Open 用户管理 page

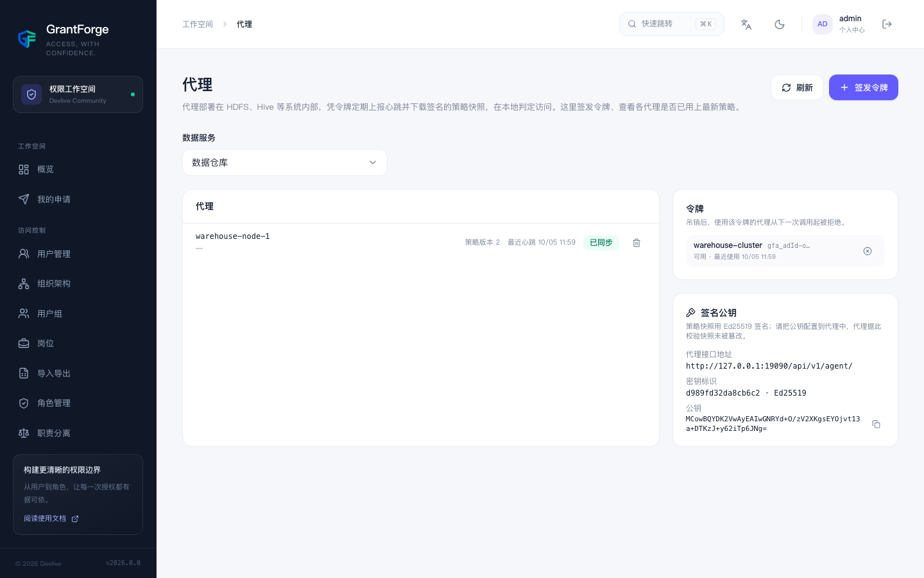(x=78, y=254)
